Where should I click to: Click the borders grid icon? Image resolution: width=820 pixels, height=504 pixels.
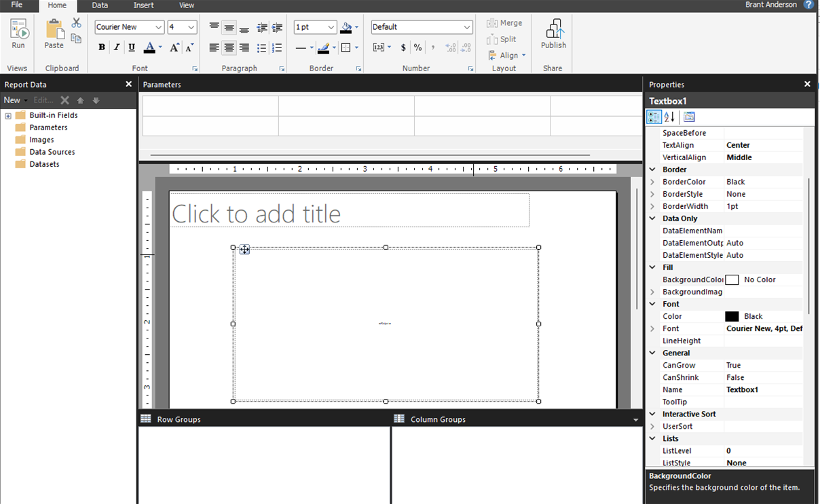pyautogui.click(x=346, y=47)
